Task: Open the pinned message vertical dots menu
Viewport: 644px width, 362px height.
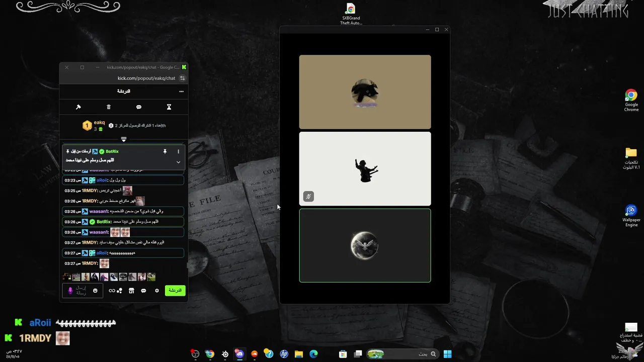Action: [x=178, y=151]
